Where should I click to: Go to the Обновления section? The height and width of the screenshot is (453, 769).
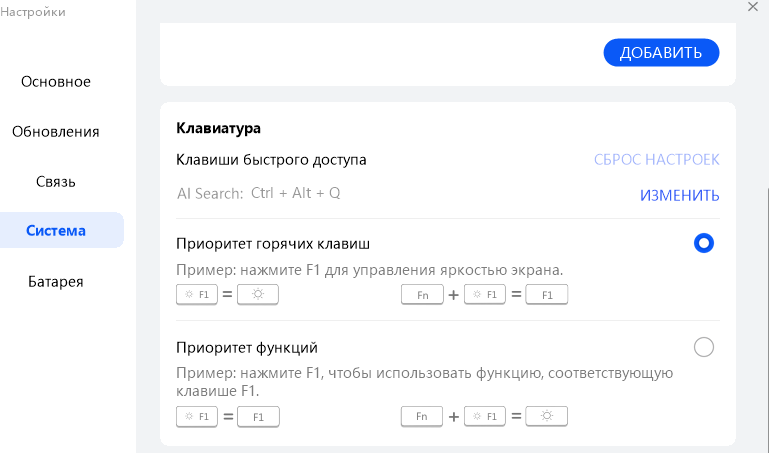click(56, 131)
